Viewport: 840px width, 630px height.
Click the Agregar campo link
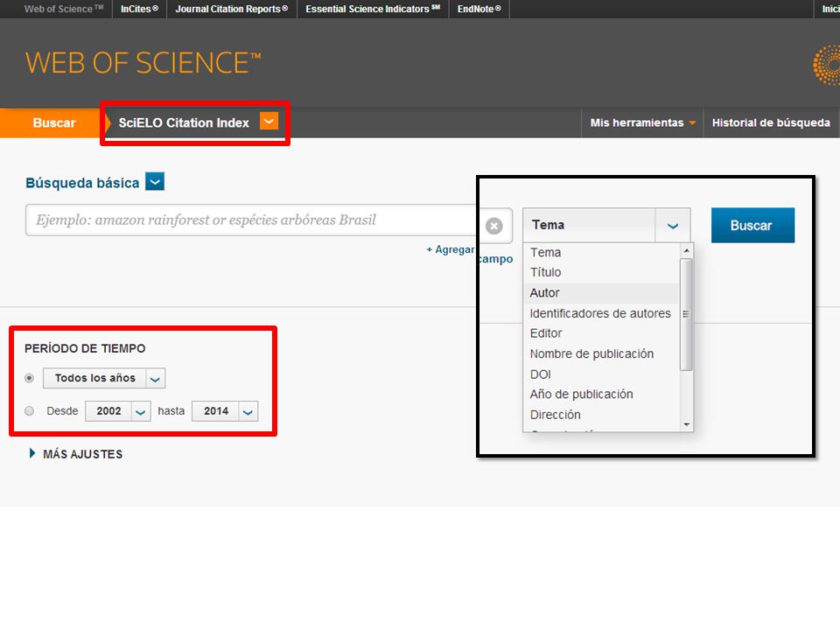coord(470,253)
